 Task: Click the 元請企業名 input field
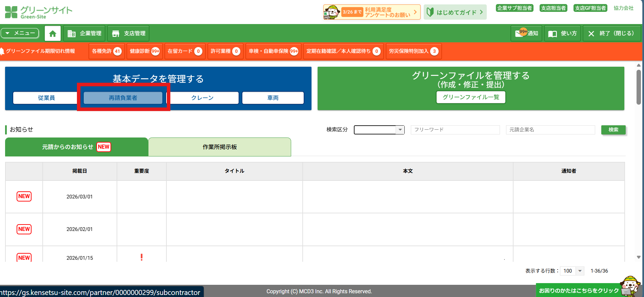[x=550, y=130]
